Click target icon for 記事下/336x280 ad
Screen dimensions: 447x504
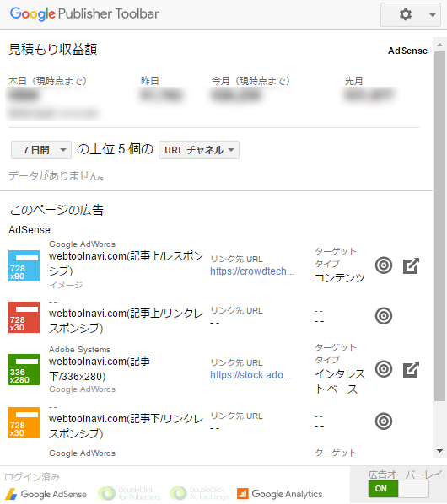pyautogui.click(x=384, y=369)
